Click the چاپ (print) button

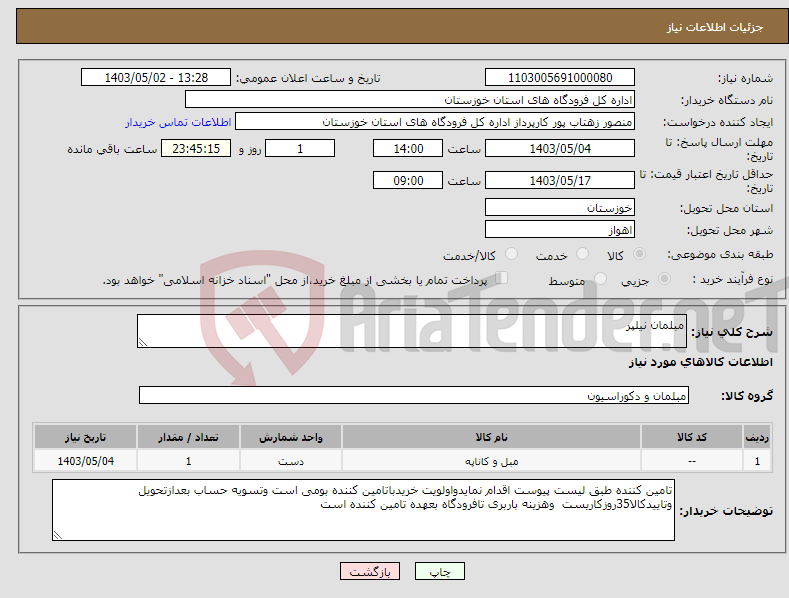tap(439, 571)
